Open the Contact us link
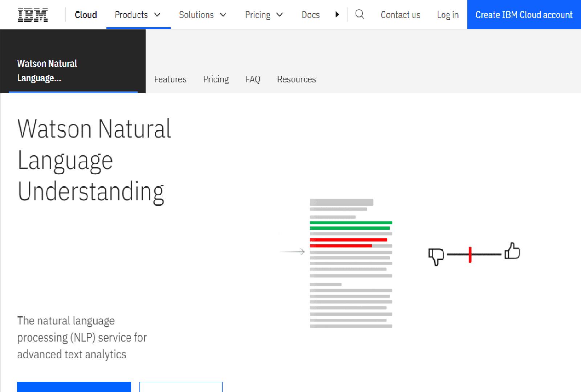This screenshot has height=392, width=581. tap(400, 15)
